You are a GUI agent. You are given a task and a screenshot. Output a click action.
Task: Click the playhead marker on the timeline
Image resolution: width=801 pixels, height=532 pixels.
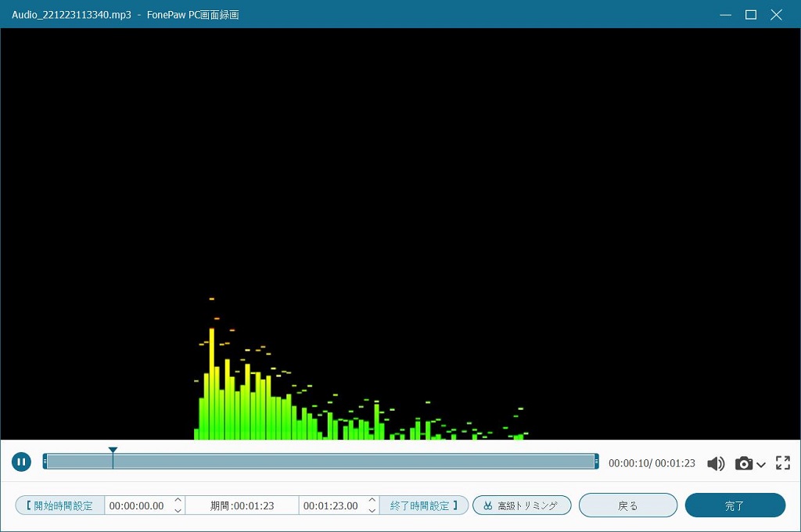coord(113,451)
